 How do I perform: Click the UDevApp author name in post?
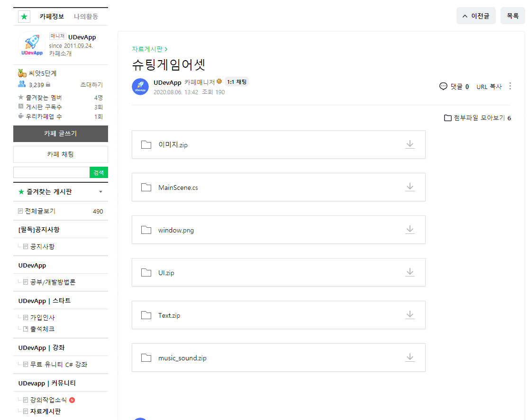167,82
